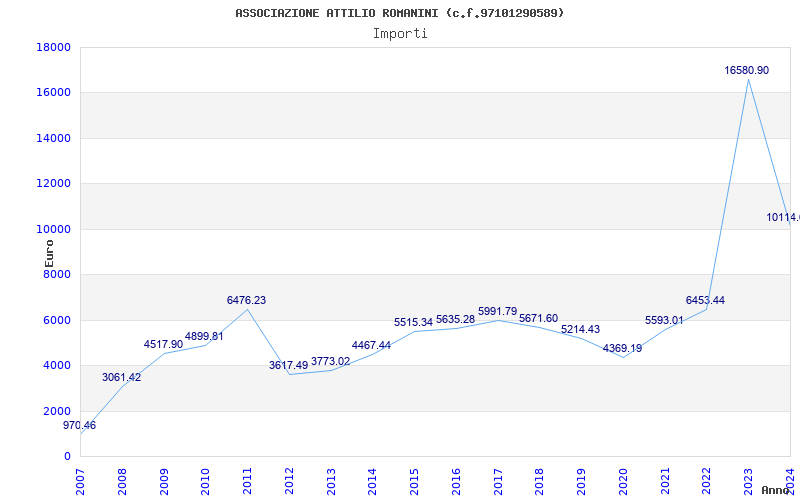The image size is (800, 500).
Task: Click the 2022 x-axis year label
Action: coord(707,482)
